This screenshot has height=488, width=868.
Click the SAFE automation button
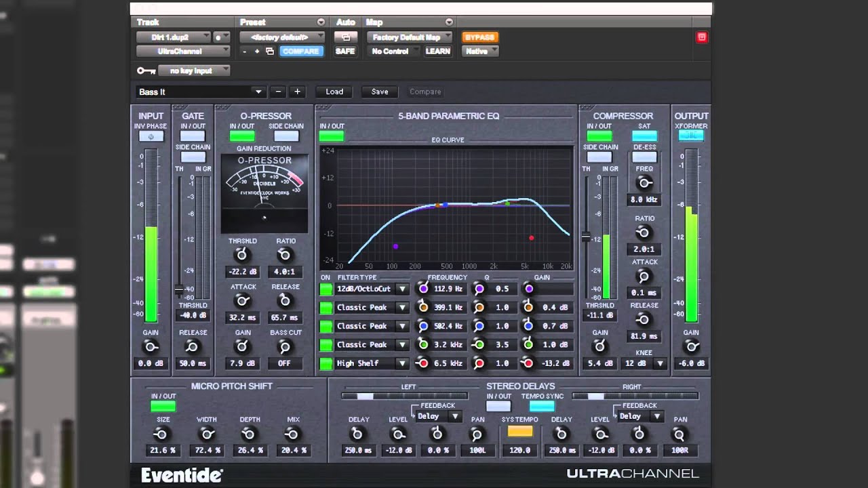click(345, 51)
